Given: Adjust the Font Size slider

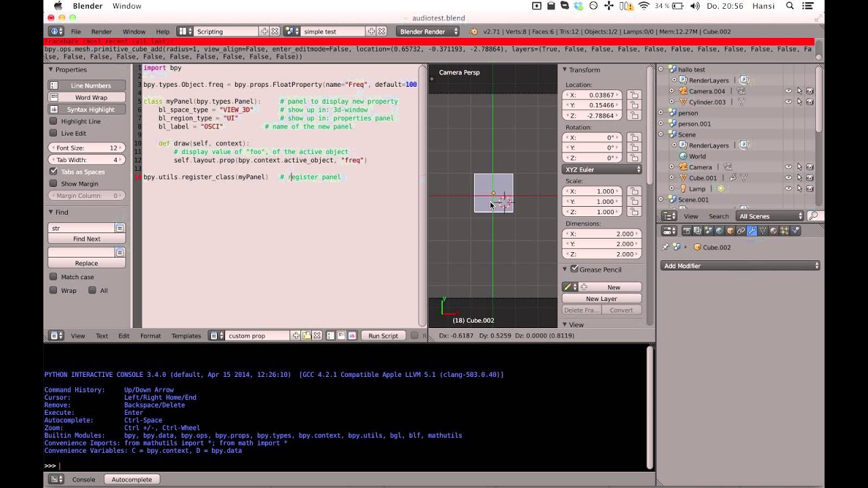Looking at the screenshot, I should pos(87,148).
